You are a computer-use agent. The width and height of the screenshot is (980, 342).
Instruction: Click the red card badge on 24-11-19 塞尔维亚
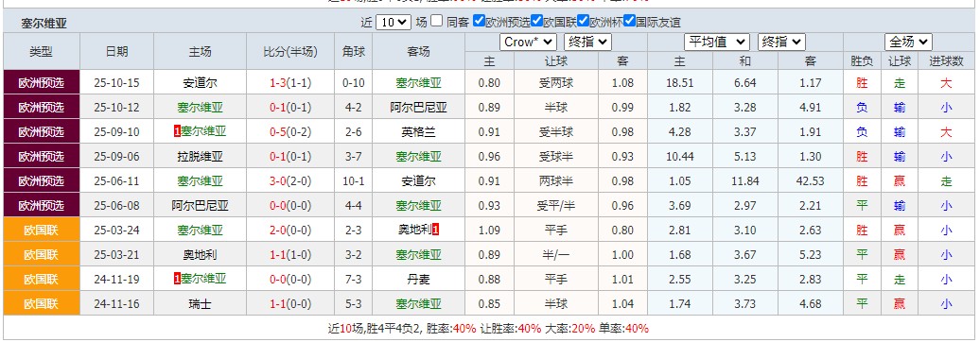coord(177,279)
